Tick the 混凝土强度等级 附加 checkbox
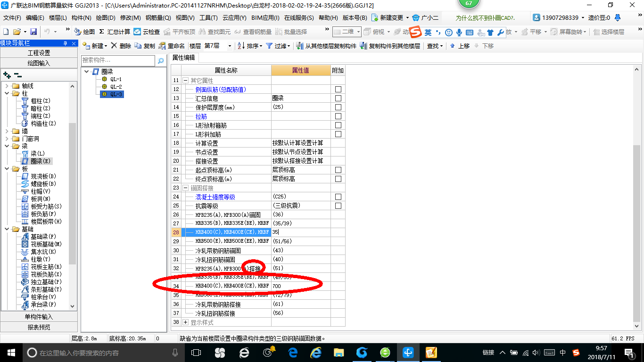 (x=338, y=197)
